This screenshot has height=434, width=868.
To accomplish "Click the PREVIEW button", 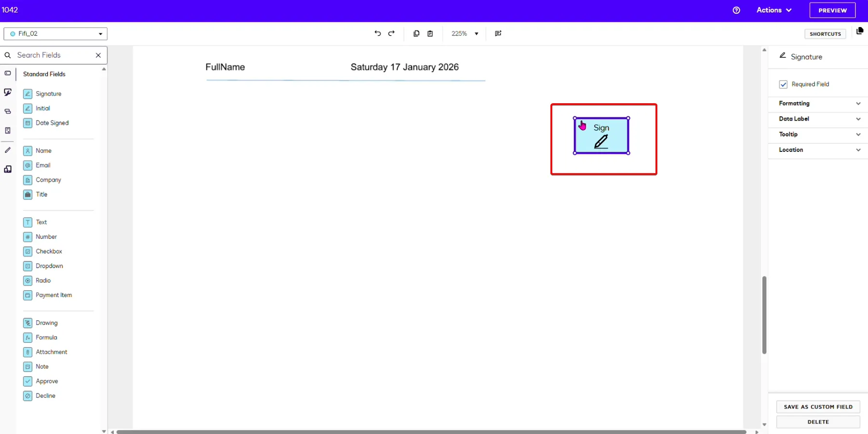I will tap(831, 10).
